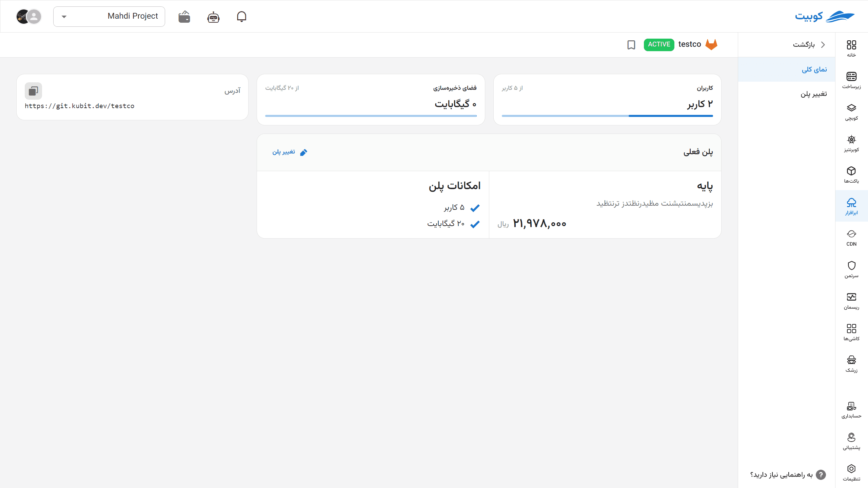Click the users usage progress bar
This screenshot has height=488, width=868.
point(607,116)
